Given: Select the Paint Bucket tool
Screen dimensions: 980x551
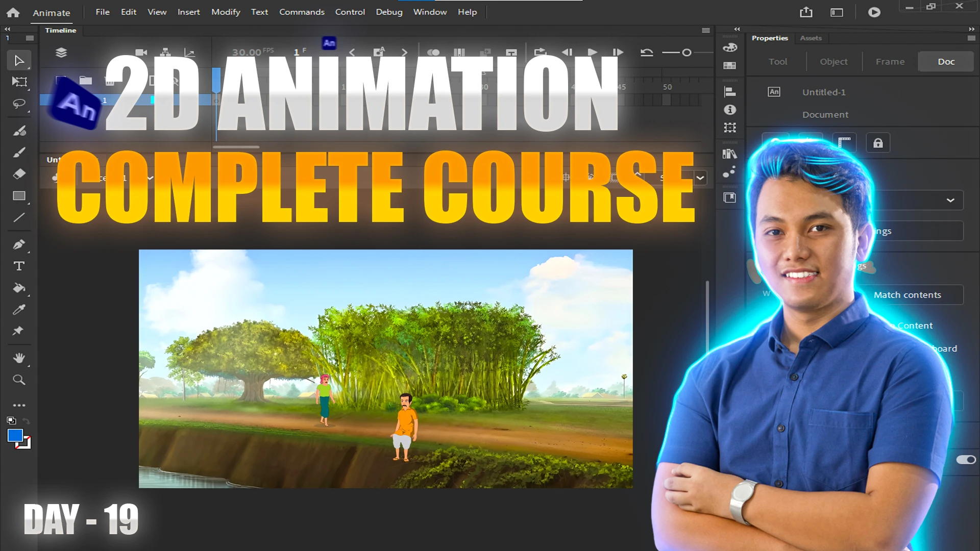Looking at the screenshot, I should pos(19,288).
